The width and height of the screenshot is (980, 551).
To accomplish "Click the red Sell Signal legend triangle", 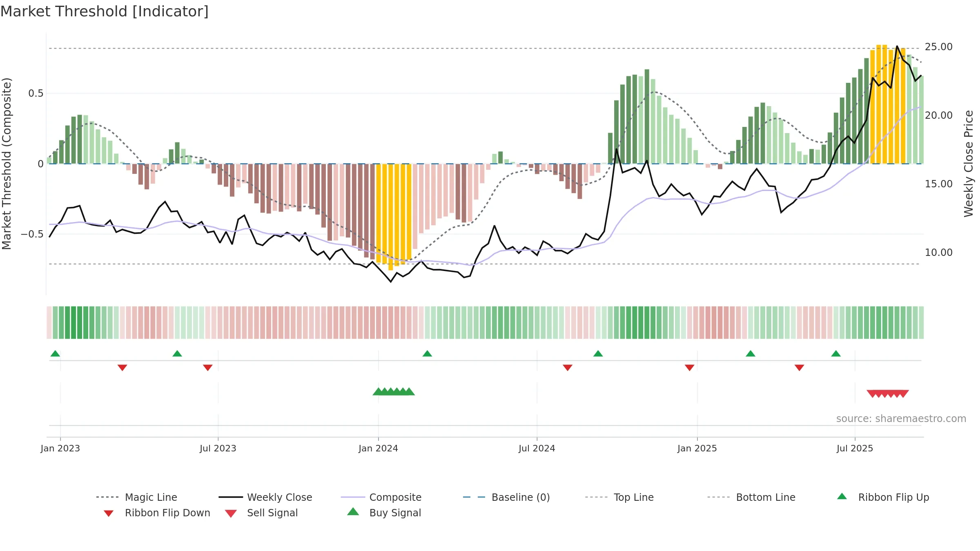I will click(231, 513).
